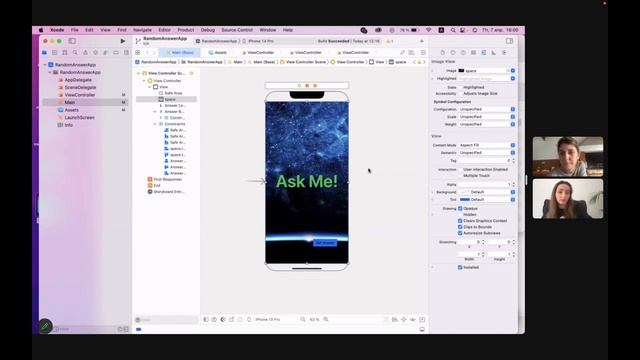This screenshot has height=360, width=640.
Task: Enable Multiple Touch checkbox
Action: [460, 176]
